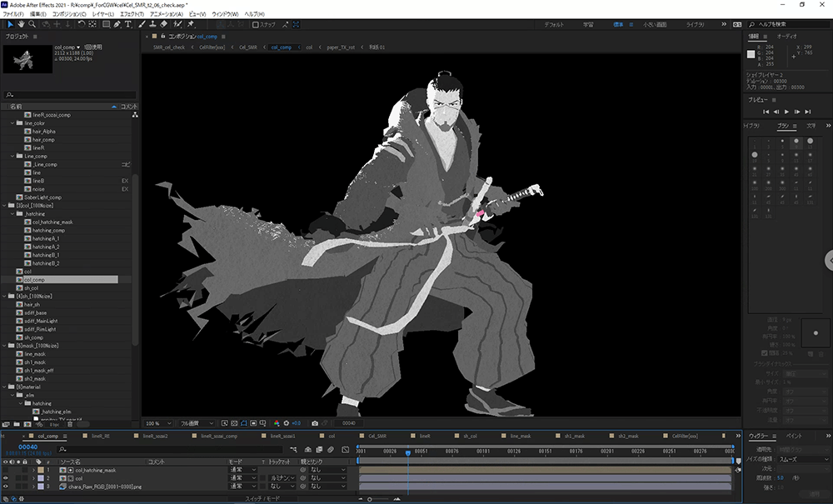This screenshot has width=833, height=504.
Task: Select the Clone Stamp tool
Action: (152, 24)
